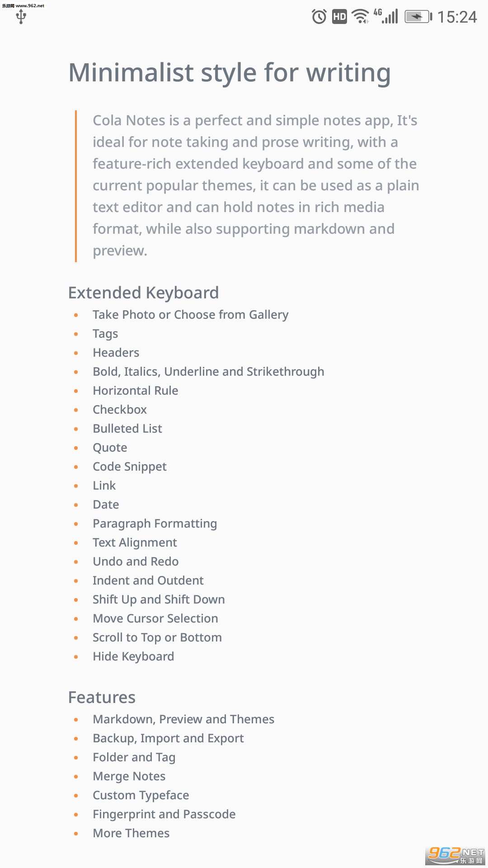
Task: Tap the 962.NET watermark logo
Action: (455, 854)
